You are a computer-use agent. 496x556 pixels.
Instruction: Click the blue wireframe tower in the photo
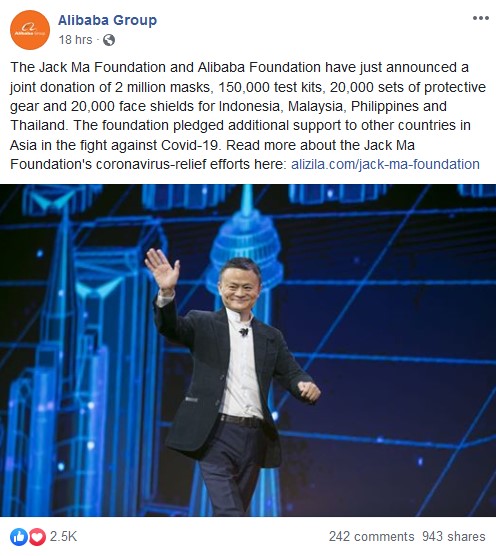[x=247, y=234]
